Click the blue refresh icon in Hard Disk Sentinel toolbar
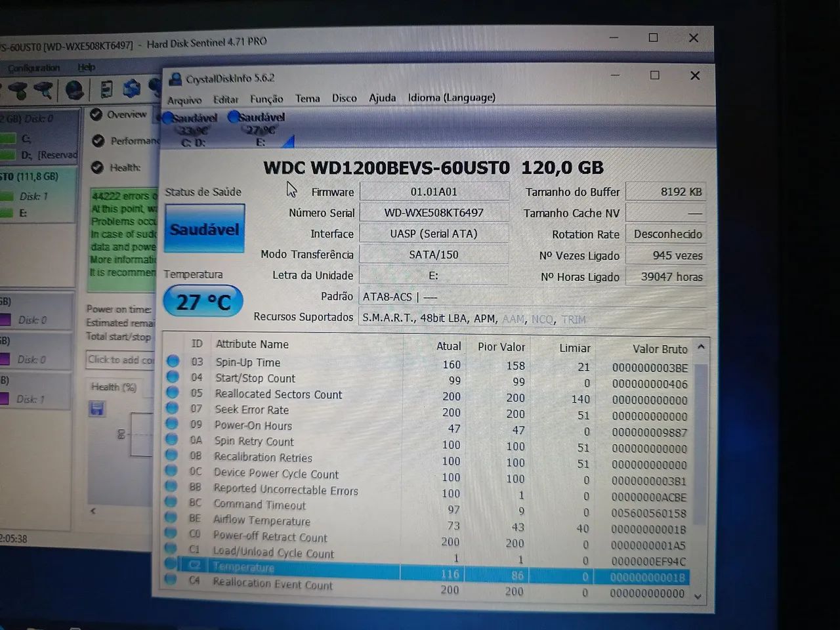 click(x=132, y=88)
